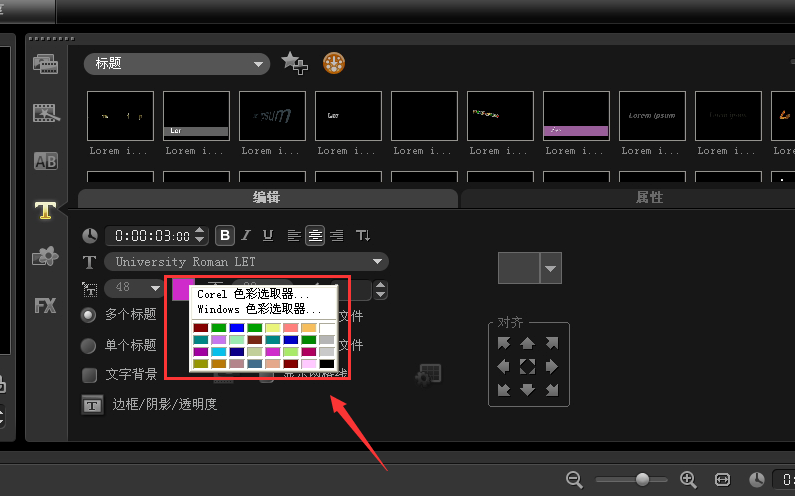The image size is (795, 496).
Task: Align title to center of screen
Action: (528, 366)
